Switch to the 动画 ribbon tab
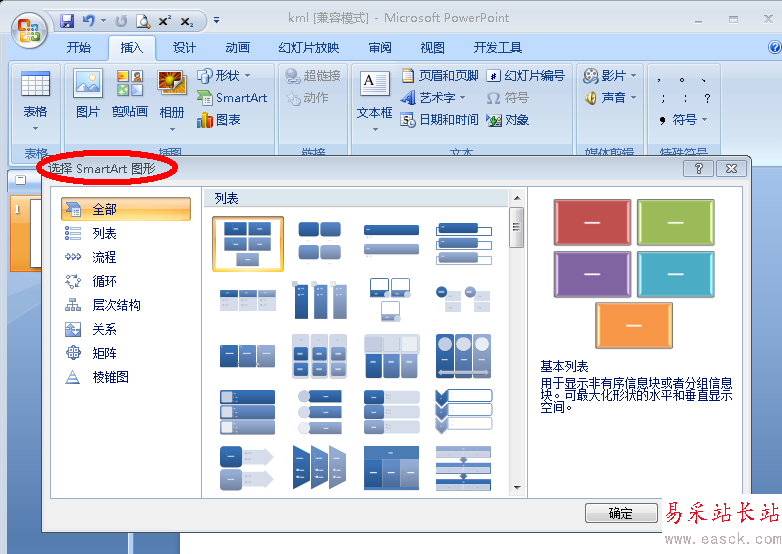Viewport: 782px width, 554px height. 237,47
